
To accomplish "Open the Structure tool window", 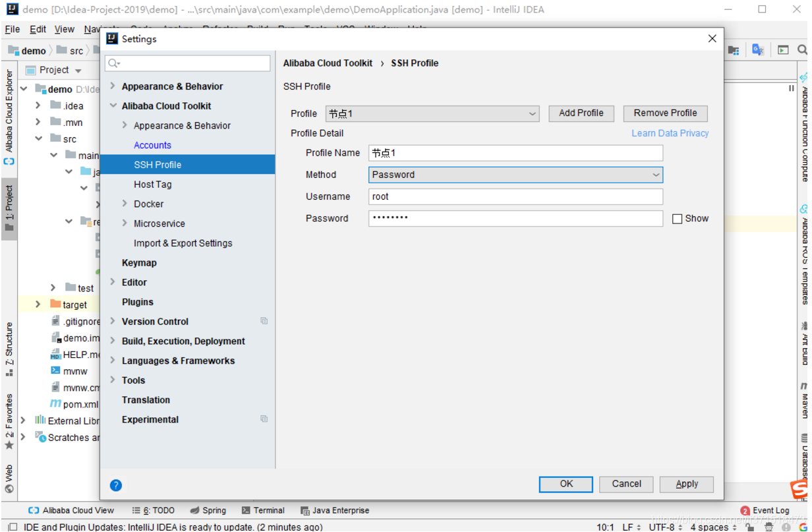I will point(9,349).
